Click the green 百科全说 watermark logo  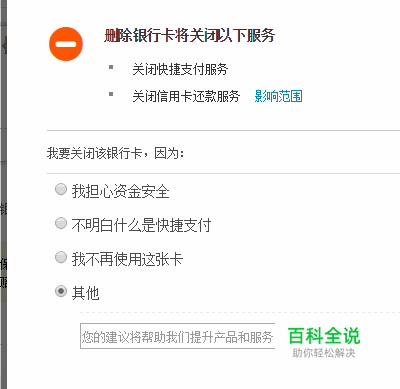324,335
